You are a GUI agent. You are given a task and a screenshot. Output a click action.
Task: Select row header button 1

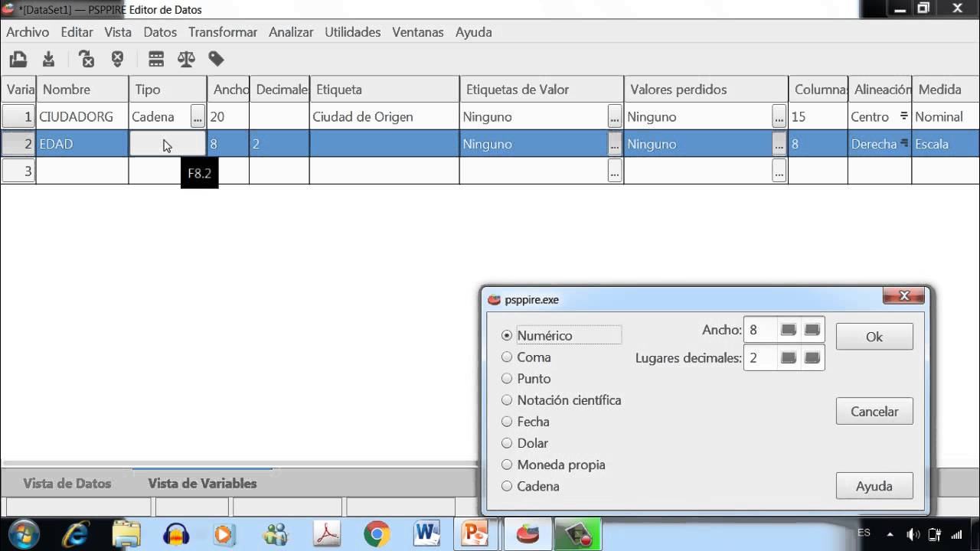[18, 116]
